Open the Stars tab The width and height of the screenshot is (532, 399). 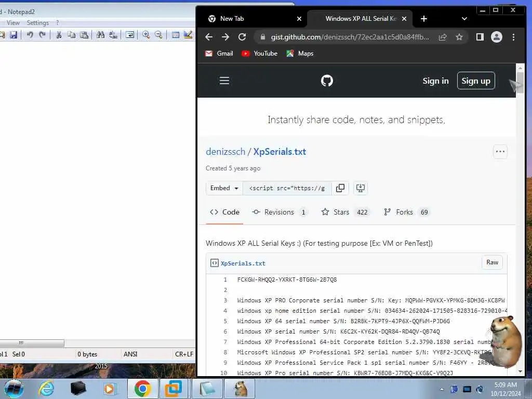click(x=345, y=212)
